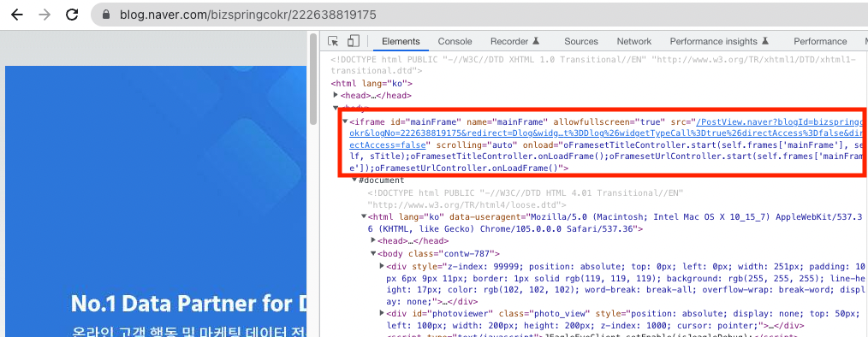Open the Performance tab

tap(820, 42)
